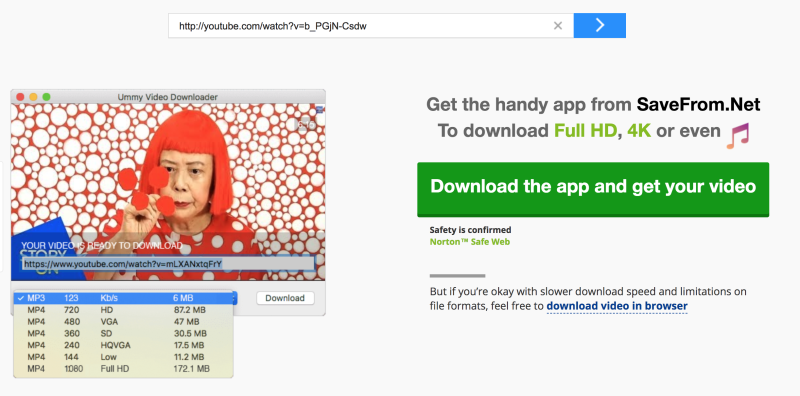Choose MP4 144 Low 11.2 MB option
The image size is (800, 396).
point(123,357)
